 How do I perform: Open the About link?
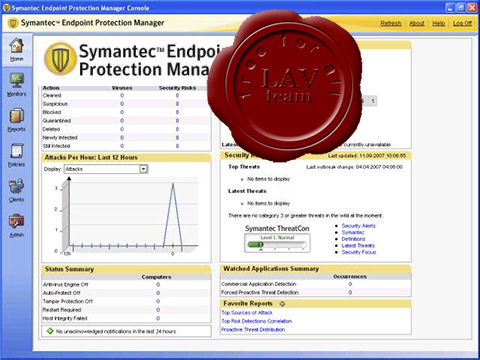[x=417, y=23]
